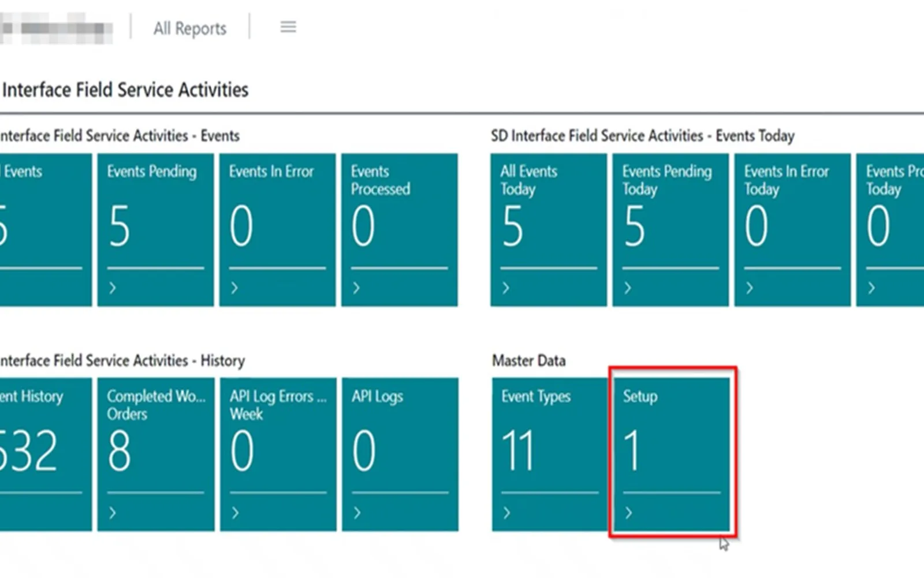Screen dimensions: 924x578
Task: Open the hamburger menu next to All Reports
Action: click(288, 27)
